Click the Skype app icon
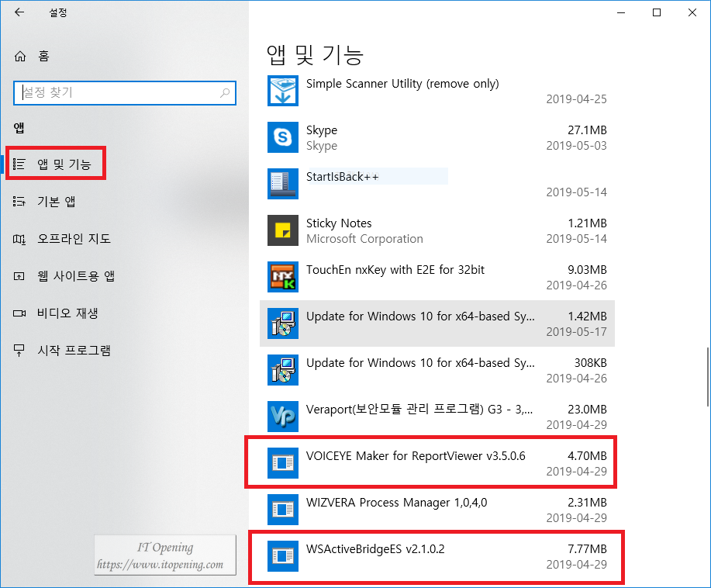Screen dimensions: 711x588 click(283, 137)
